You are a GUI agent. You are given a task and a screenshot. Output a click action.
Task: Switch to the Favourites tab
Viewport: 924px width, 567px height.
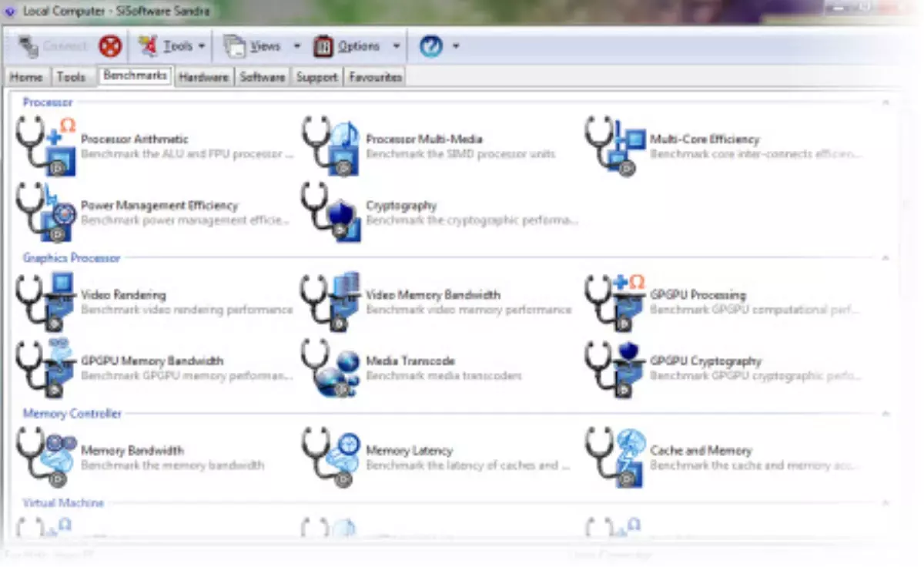(375, 77)
